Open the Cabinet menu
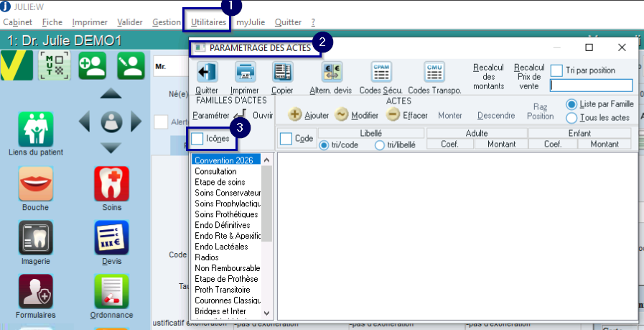 18,22
